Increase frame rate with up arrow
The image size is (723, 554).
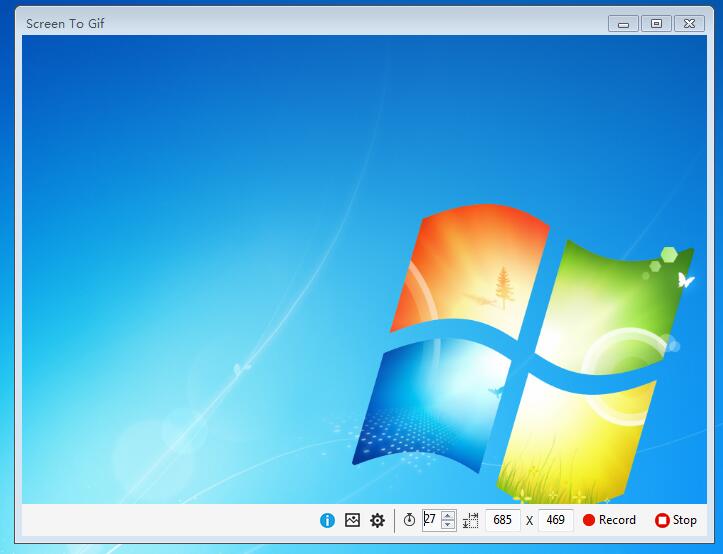[x=448, y=515]
